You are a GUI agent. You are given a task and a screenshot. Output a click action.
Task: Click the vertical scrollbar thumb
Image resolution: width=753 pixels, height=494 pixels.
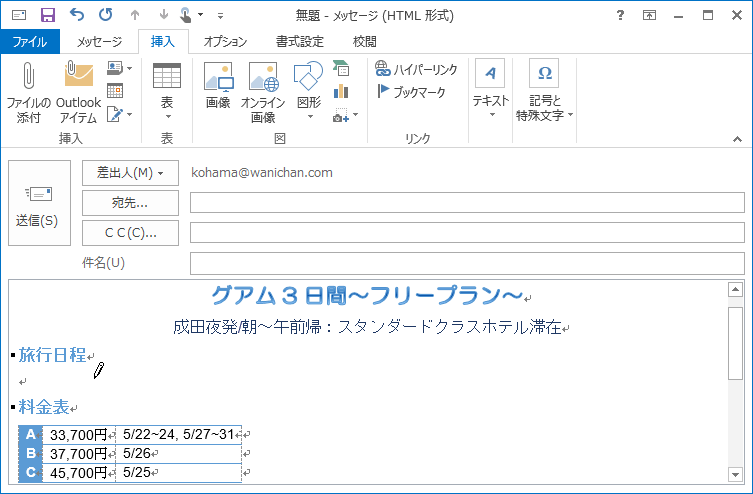(x=735, y=343)
